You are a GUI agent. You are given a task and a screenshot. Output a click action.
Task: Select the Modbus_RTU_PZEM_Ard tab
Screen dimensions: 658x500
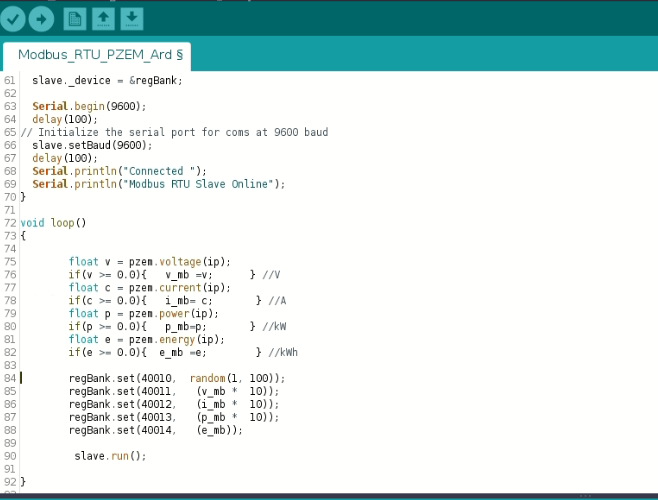(97, 56)
